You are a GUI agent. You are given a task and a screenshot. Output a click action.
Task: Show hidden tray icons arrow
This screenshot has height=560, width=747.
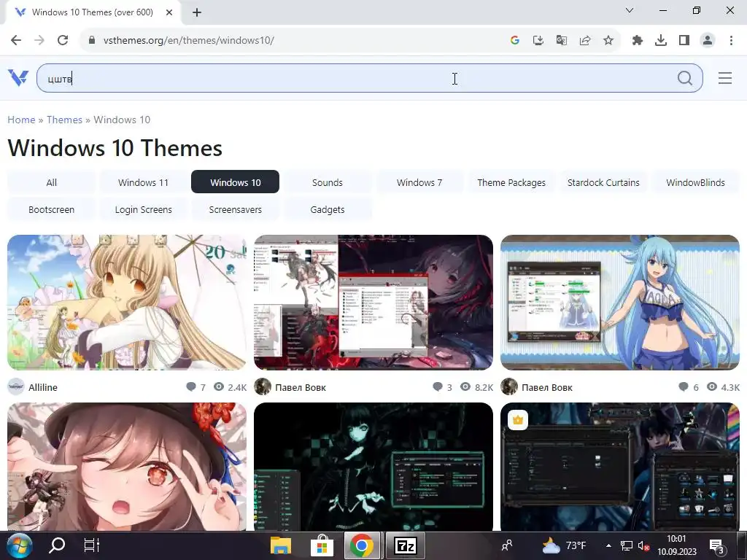(x=608, y=545)
